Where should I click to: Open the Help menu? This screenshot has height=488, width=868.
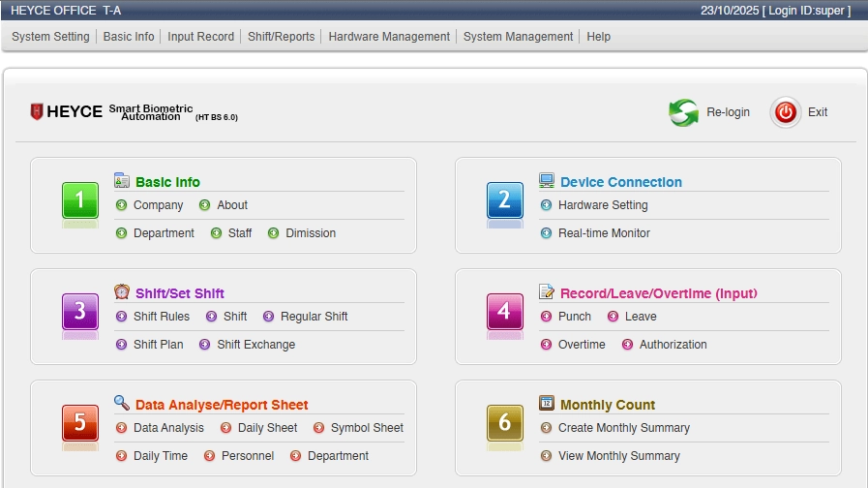[x=598, y=37]
